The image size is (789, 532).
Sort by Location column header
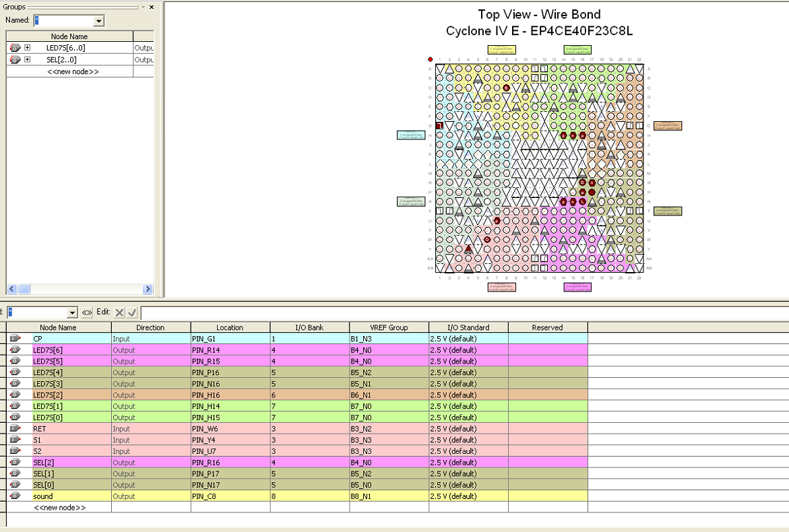(230, 327)
